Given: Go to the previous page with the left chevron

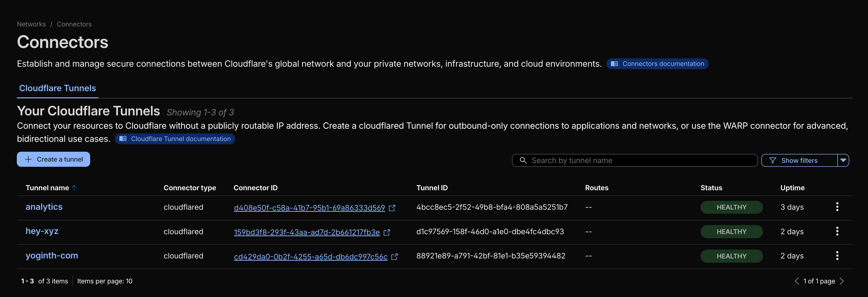Looking at the screenshot, I should click(x=797, y=281).
